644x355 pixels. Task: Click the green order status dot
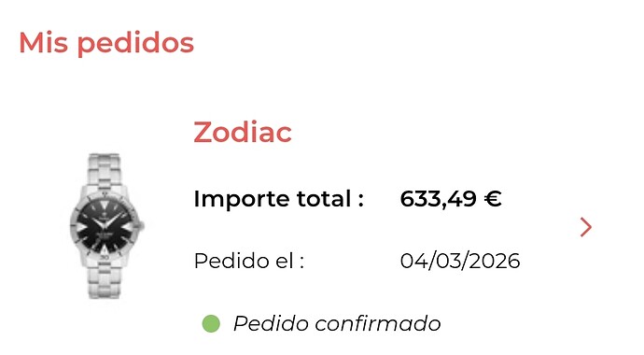click(x=211, y=324)
